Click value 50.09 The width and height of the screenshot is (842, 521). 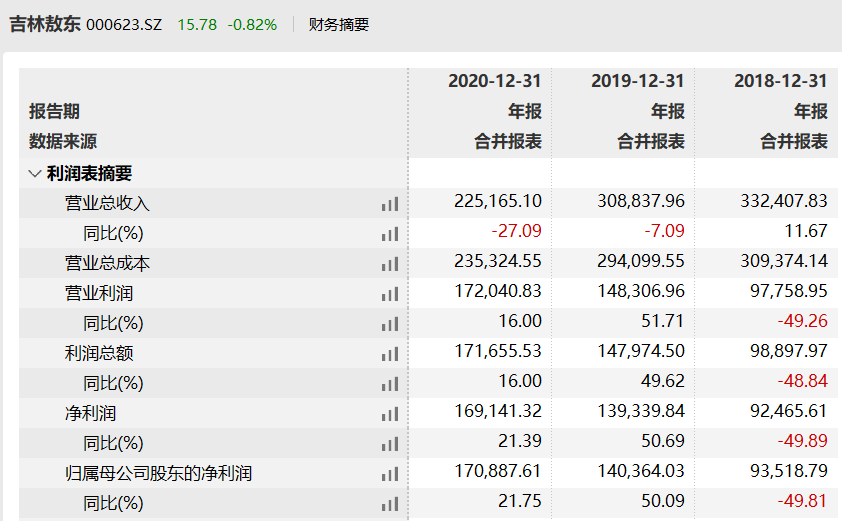point(663,502)
